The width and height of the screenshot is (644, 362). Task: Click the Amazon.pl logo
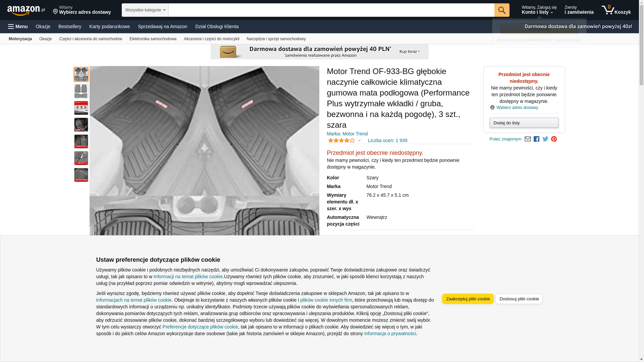26,10
